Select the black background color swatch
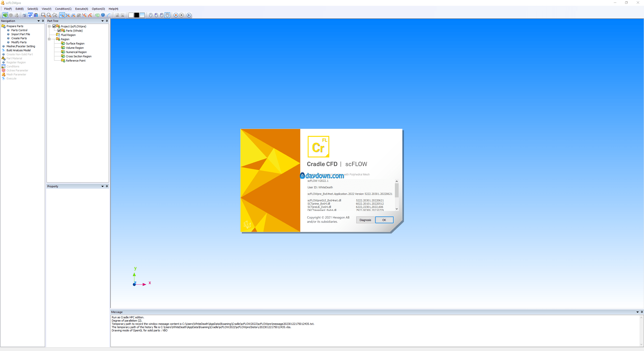 tap(137, 15)
